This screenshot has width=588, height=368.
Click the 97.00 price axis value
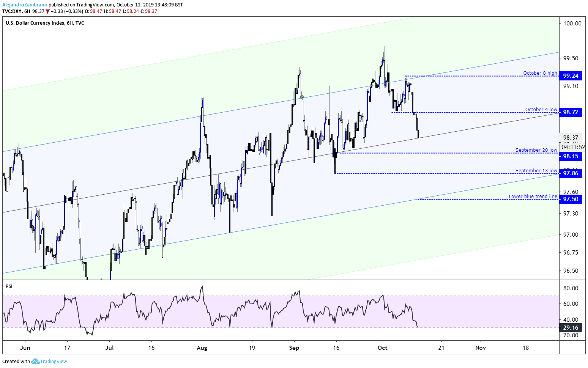click(x=571, y=235)
